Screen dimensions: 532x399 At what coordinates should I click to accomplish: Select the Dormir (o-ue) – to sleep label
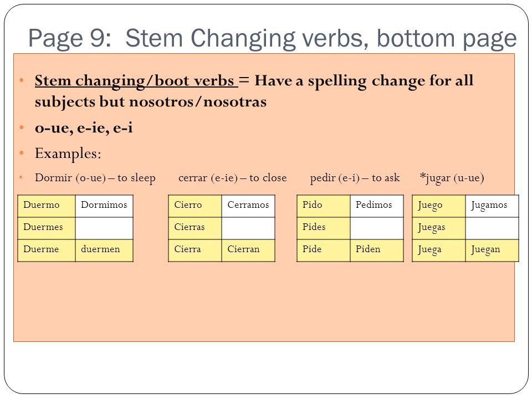95,178
